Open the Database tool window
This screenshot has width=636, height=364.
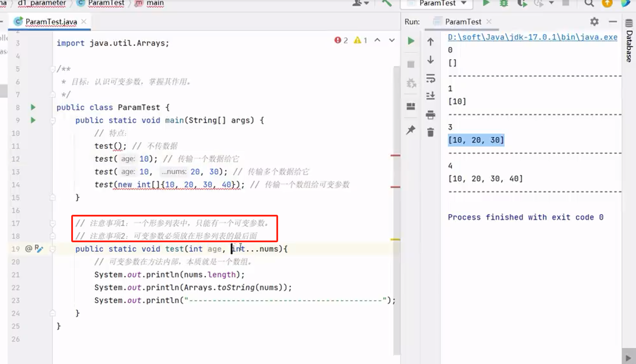click(x=629, y=41)
